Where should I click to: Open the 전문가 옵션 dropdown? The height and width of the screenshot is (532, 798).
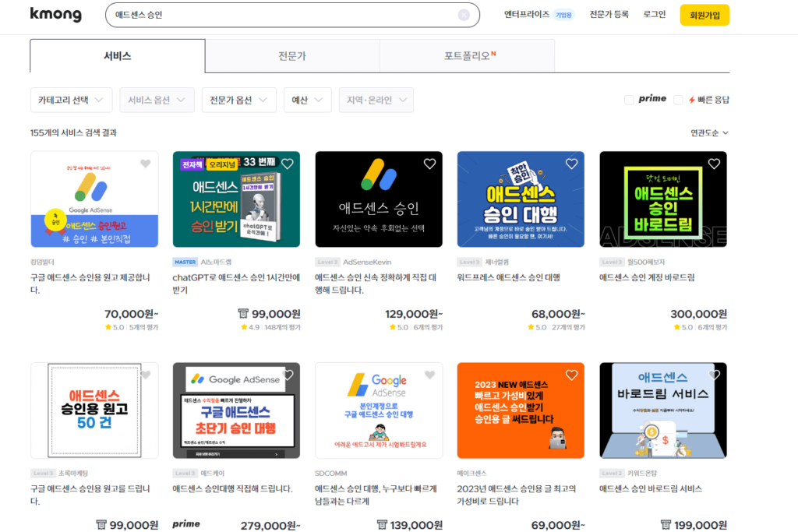tap(238, 100)
